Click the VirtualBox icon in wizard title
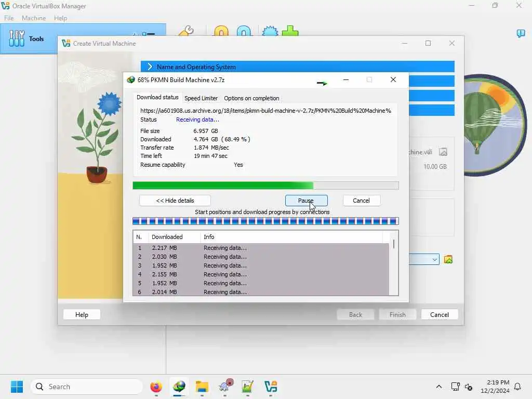 (x=66, y=44)
